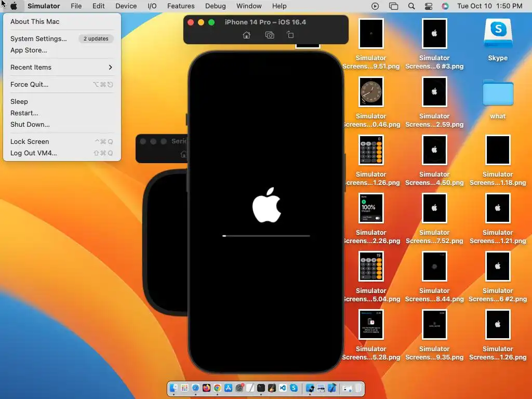Launch Google Chrome from the Dock
Viewport: 532px width, 399px height.
(x=218, y=388)
